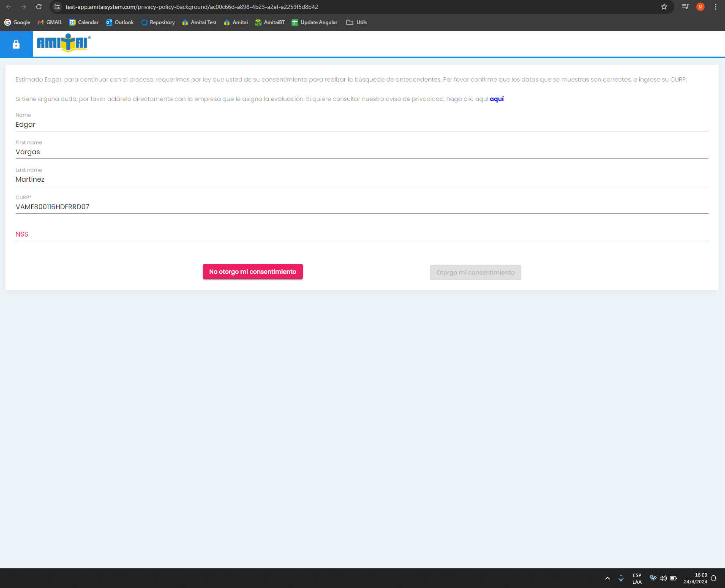Open the system notifications bell
Screen dimensions: 725x588
714,578
